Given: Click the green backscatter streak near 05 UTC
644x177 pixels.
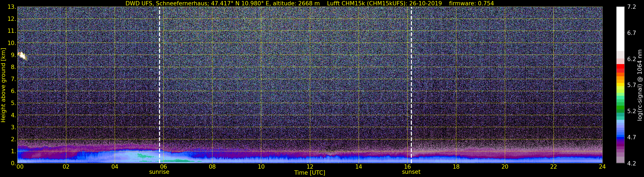Looking at the screenshot, I should [146, 156].
